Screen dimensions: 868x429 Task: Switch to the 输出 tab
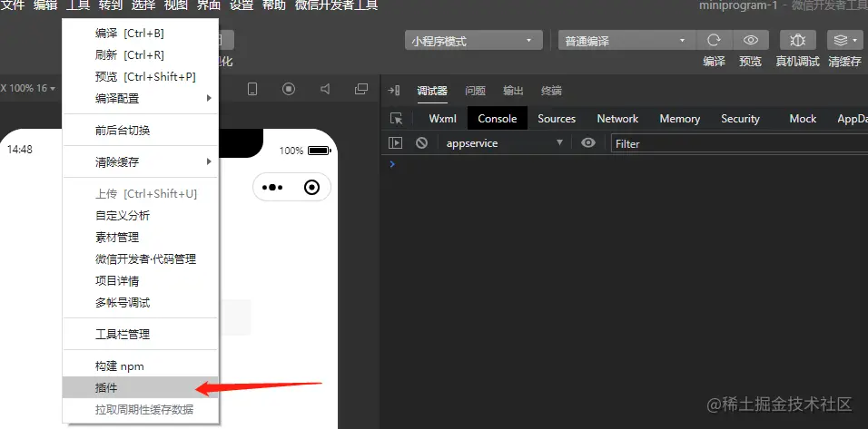pos(513,91)
